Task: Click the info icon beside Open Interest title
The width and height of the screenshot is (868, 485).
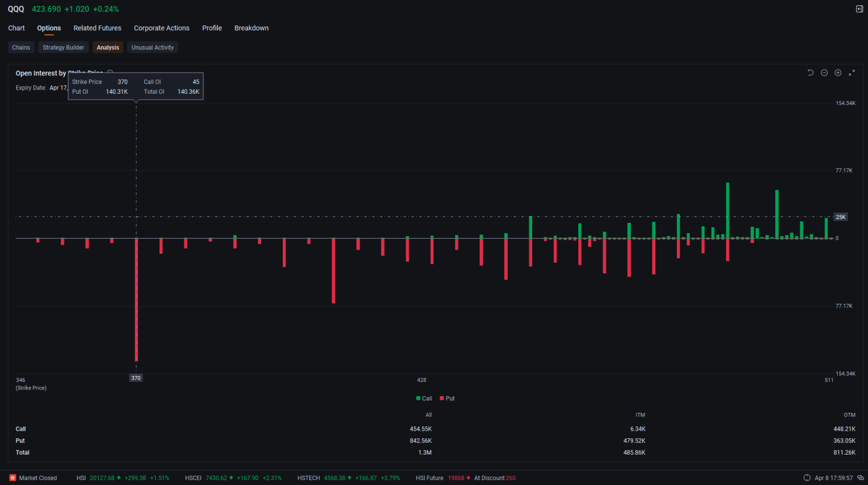Action: 110,72
